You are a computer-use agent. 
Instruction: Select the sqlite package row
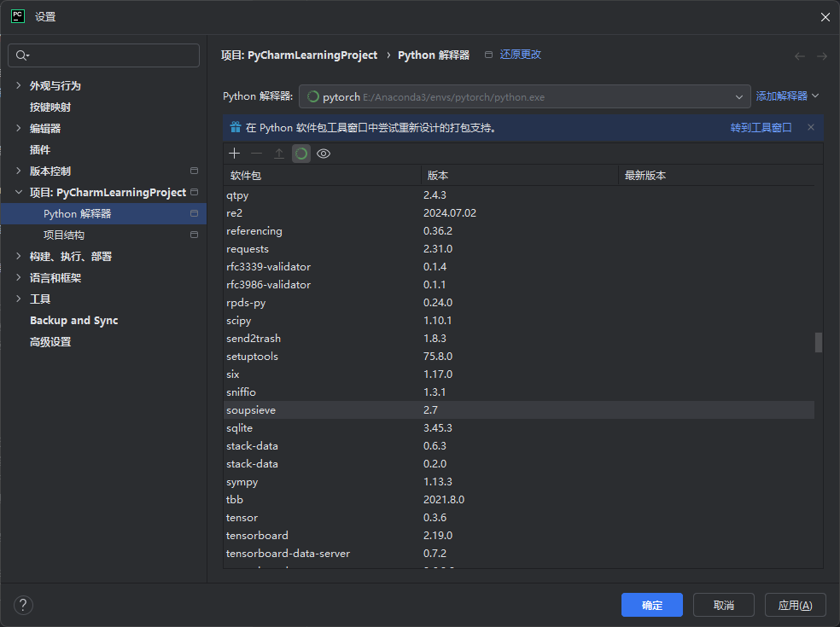[x=518, y=428]
